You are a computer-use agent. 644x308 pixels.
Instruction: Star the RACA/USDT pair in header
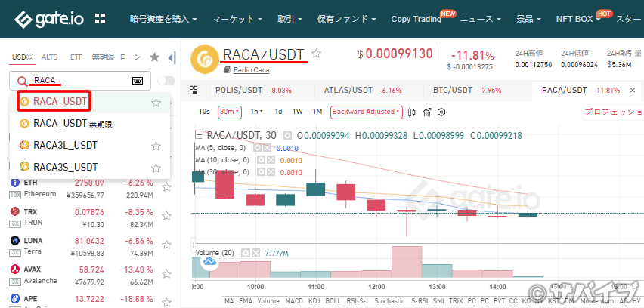pyautogui.click(x=316, y=54)
